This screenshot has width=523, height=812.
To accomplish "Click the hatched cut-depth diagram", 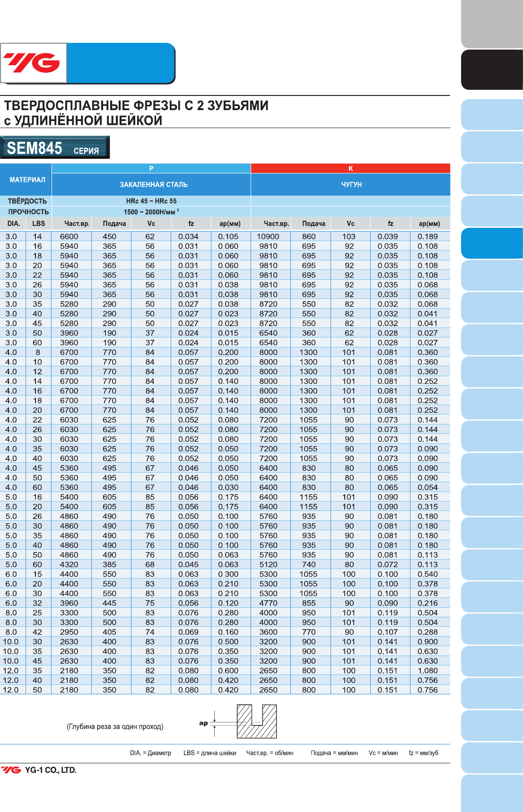I will pyautogui.click(x=256, y=721).
